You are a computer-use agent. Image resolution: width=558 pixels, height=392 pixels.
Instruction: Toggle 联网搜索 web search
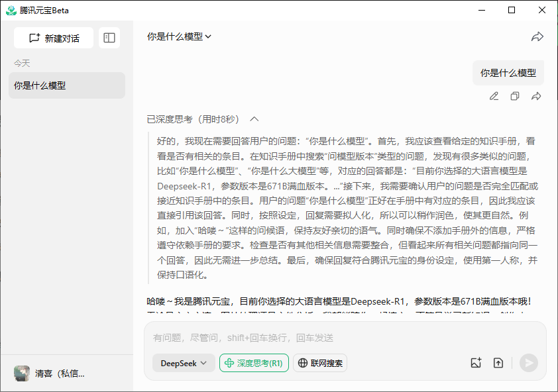320,363
